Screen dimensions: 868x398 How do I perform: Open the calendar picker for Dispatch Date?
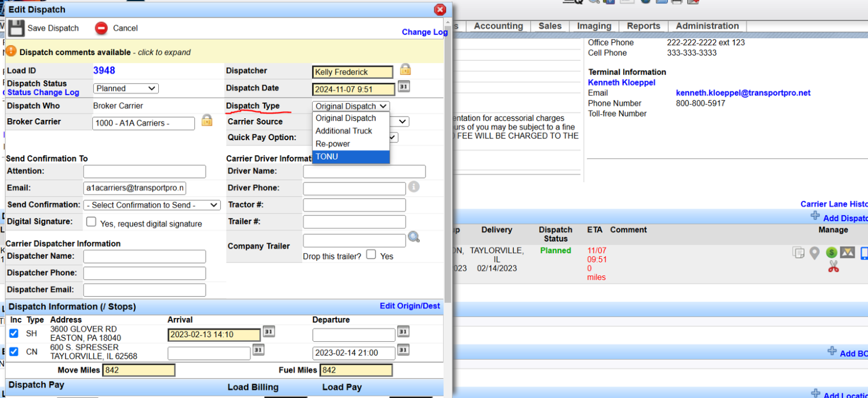click(x=404, y=87)
